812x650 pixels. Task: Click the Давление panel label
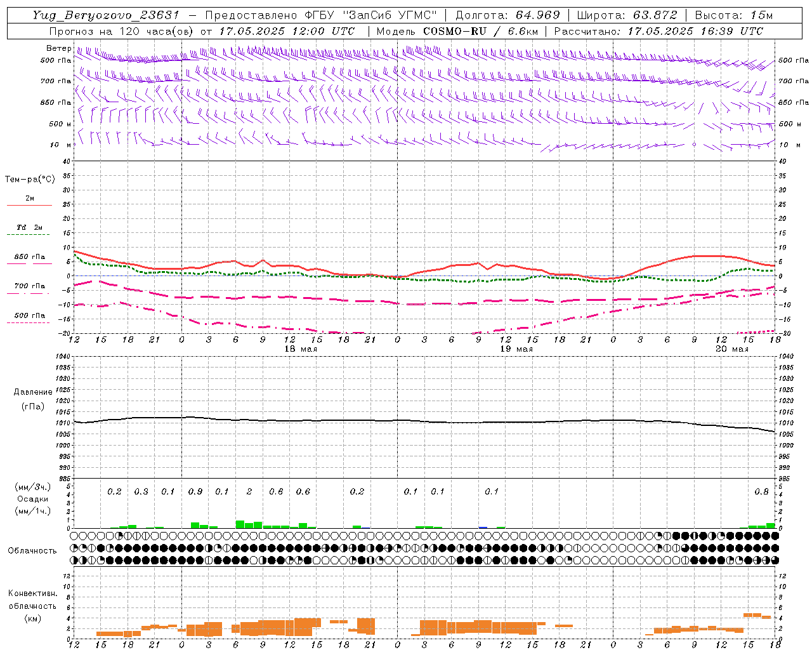coord(33,392)
